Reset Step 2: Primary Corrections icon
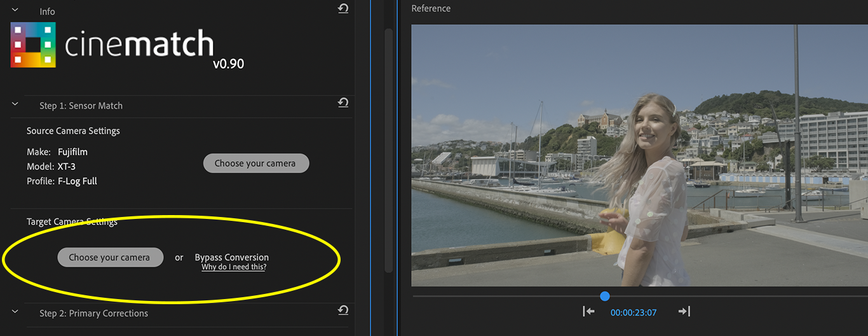The width and height of the screenshot is (868, 336). [x=343, y=311]
